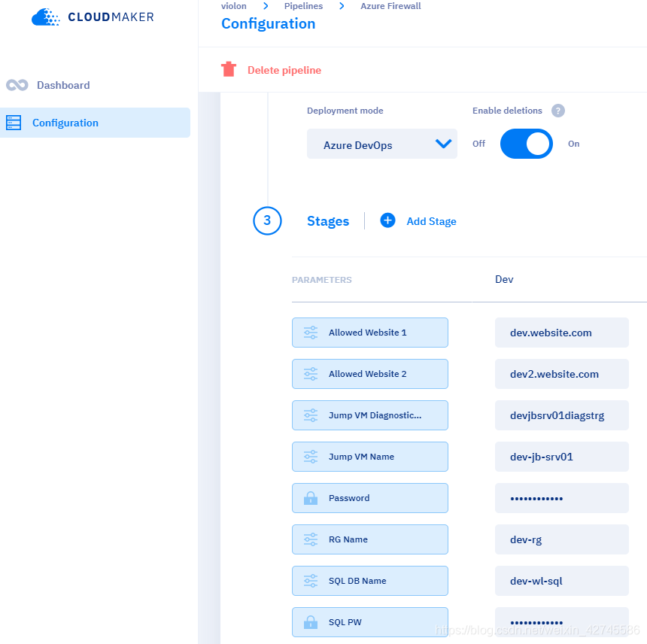Click the SQL DB Name parameter label
Image resolution: width=647 pixels, height=644 pixels.
357,581
